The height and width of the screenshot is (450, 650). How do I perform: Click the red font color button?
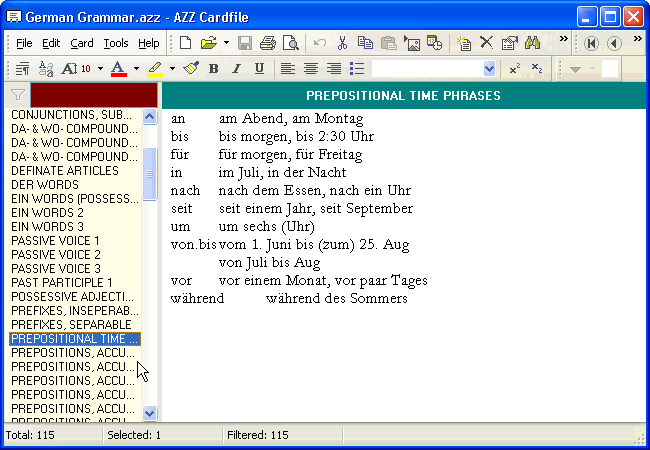[x=118, y=69]
